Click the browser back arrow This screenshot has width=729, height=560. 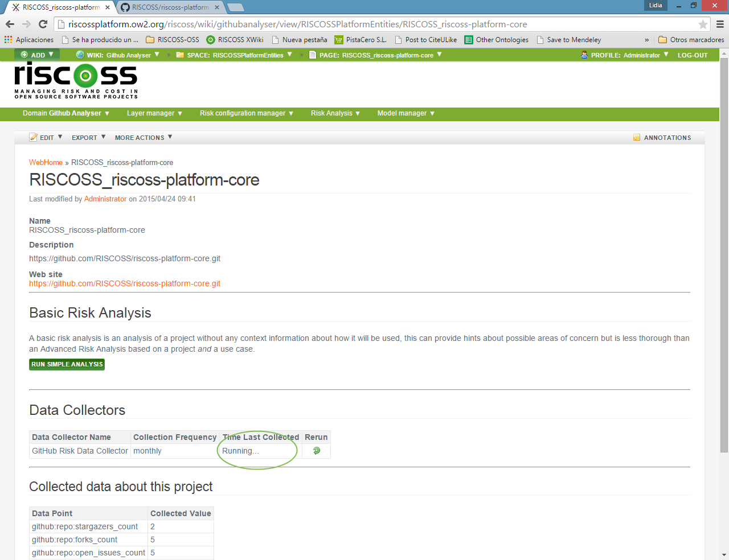point(10,24)
